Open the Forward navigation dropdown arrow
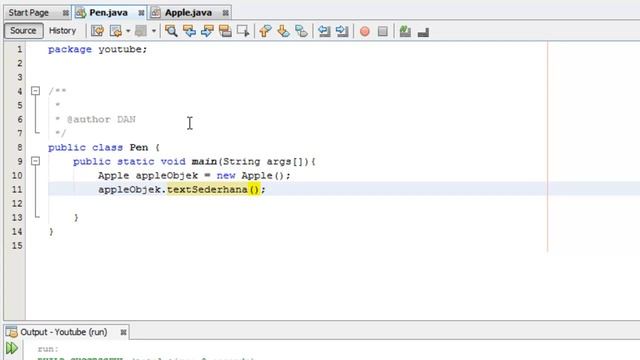640x360 pixels. (x=153, y=31)
